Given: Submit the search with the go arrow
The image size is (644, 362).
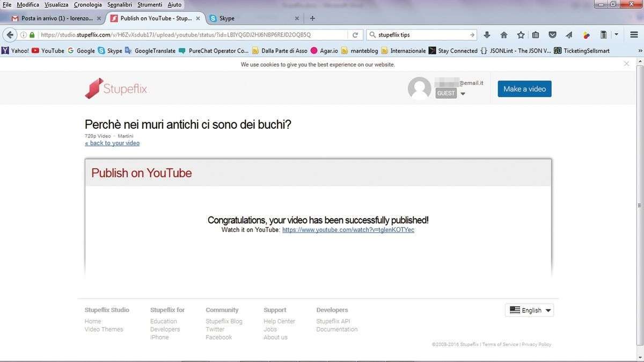Looking at the screenshot, I should pyautogui.click(x=472, y=35).
